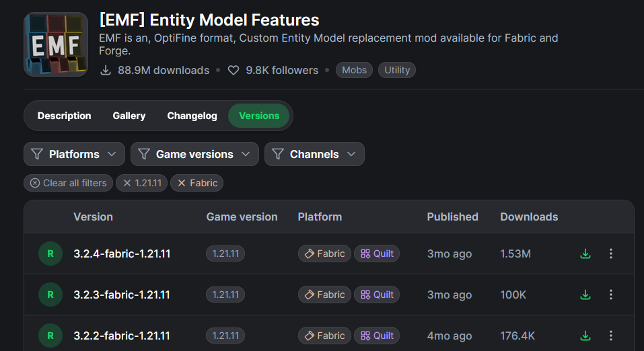
Task: Open more options for 3.2.4-fabric-1.21.11
Action: pos(611,253)
